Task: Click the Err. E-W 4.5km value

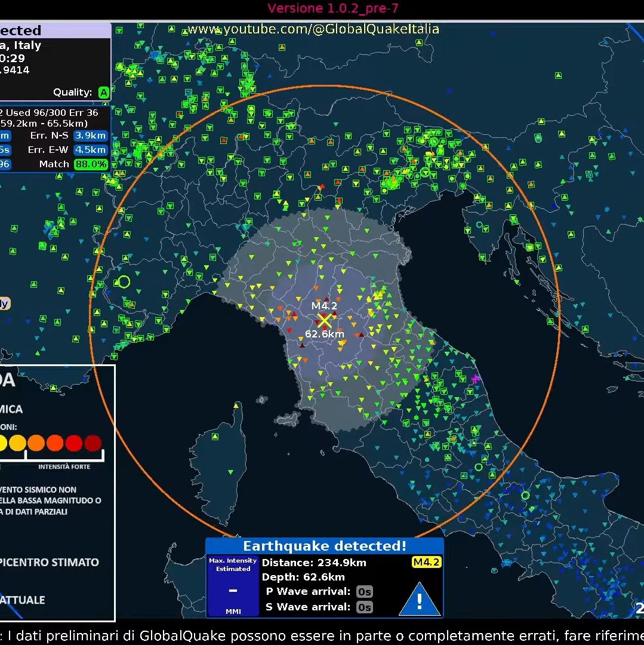Action: click(90, 150)
